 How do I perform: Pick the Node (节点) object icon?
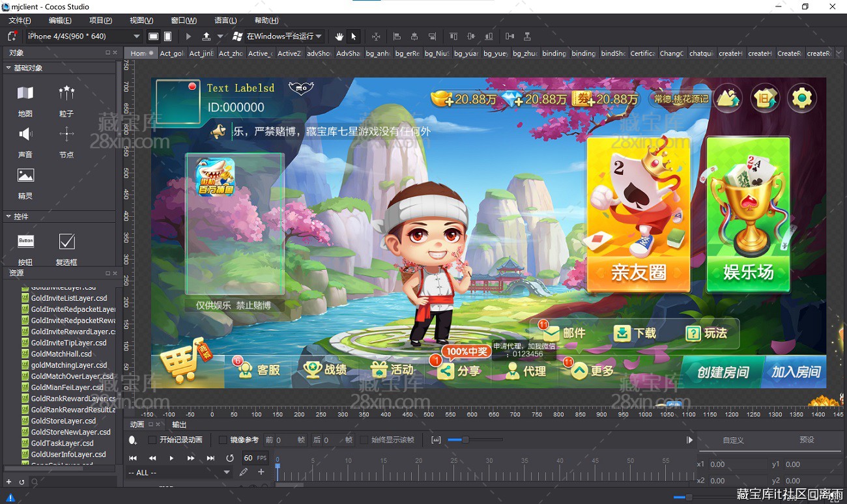66,135
